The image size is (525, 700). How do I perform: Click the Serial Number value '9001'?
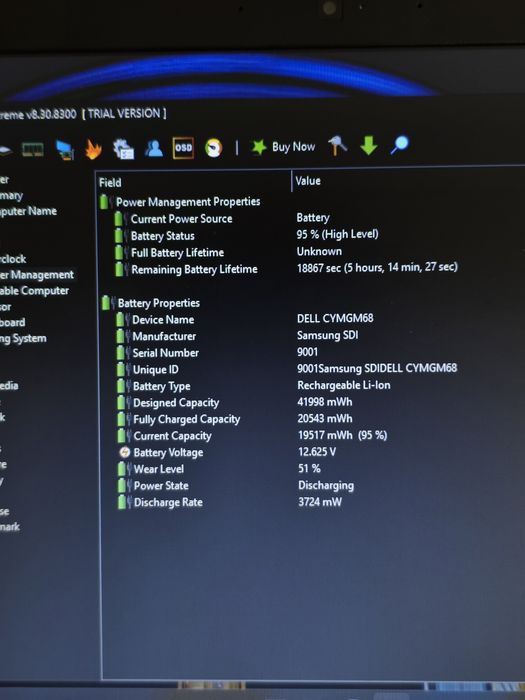click(308, 352)
